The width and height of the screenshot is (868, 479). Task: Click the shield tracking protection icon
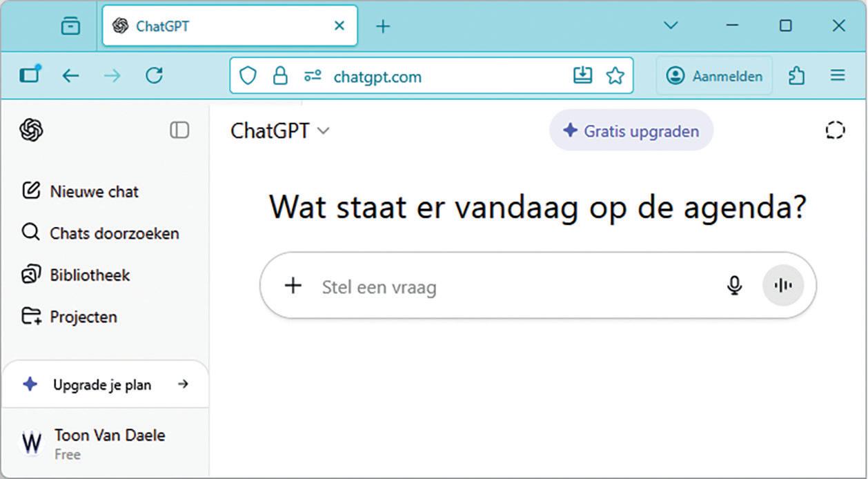[x=248, y=76]
